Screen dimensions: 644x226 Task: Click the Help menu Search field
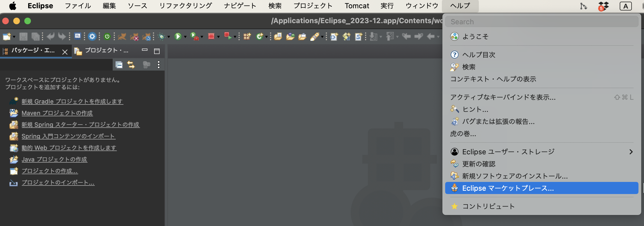click(542, 21)
